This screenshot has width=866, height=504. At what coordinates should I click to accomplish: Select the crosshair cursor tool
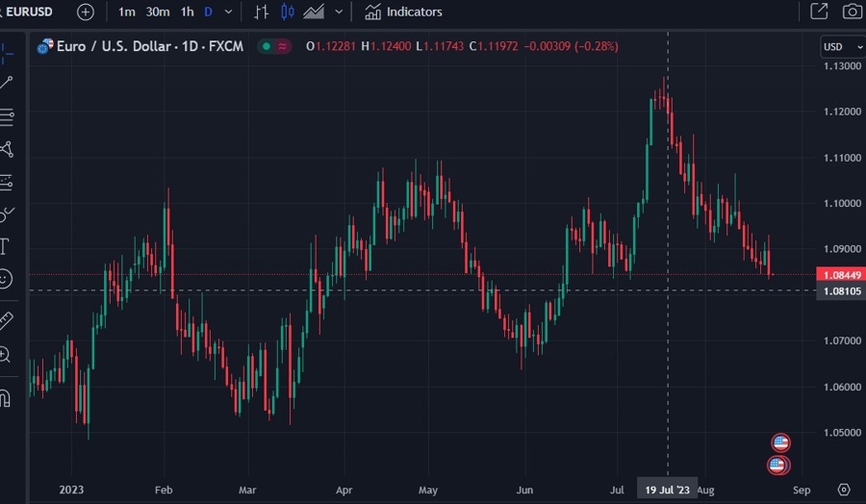(7, 53)
